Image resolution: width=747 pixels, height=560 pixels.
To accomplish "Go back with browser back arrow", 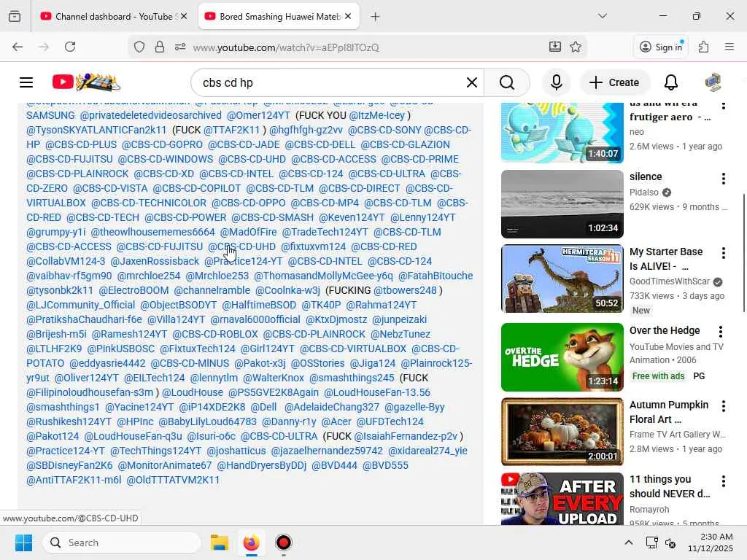I will 18,47.
